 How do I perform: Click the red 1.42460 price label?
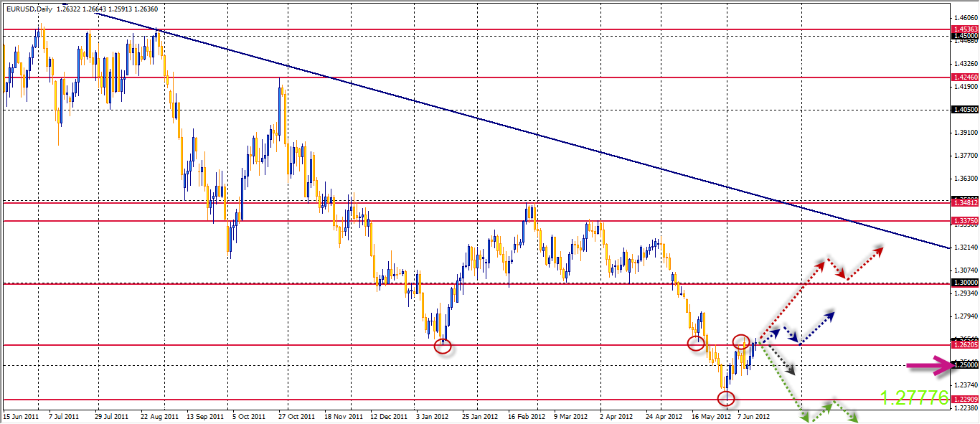[964, 77]
